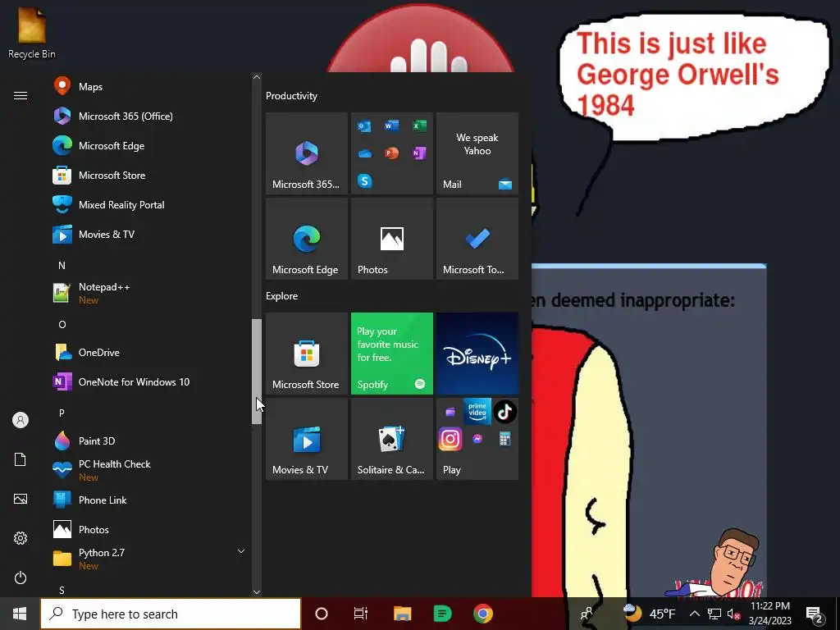Screen dimensions: 840x630
Task: Open the notification center icon
Action: point(815,614)
